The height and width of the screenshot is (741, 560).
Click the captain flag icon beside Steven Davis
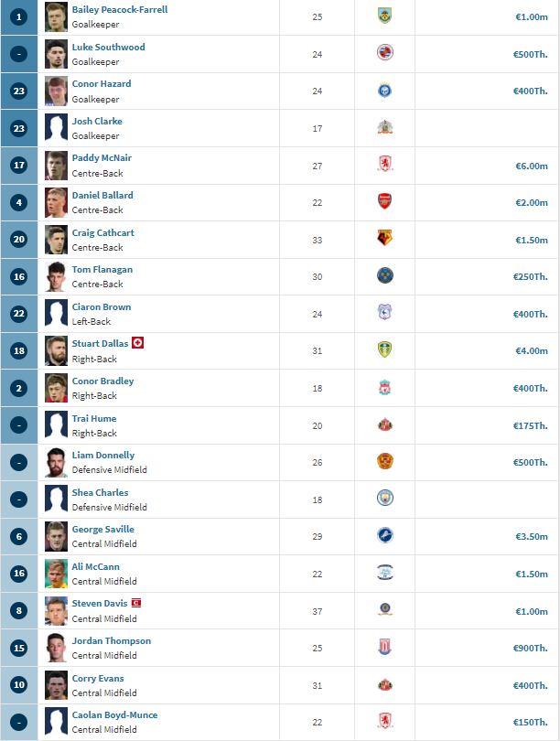point(136,603)
